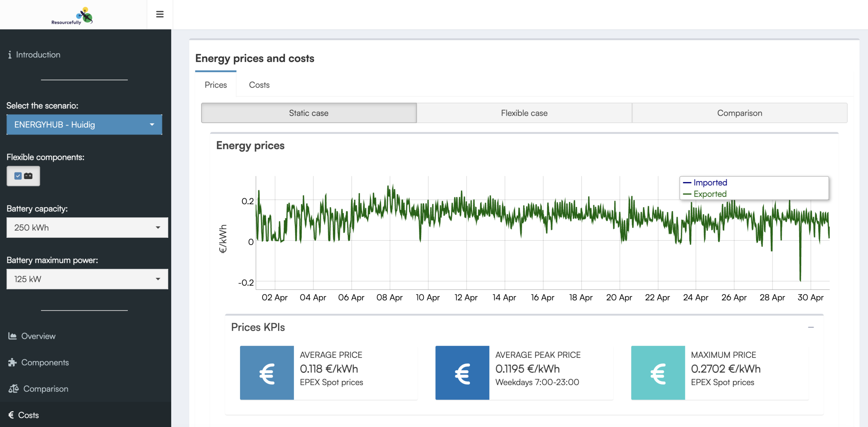Open the hamburger navigation menu
This screenshot has width=868, height=427.
point(159,14)
